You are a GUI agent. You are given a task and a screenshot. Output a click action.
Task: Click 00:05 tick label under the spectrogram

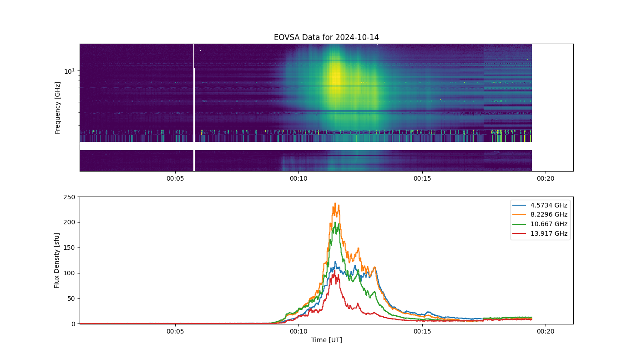click(175, 178)
